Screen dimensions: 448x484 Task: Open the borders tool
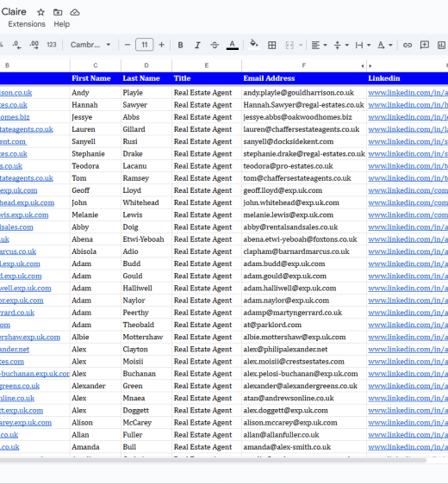click(x=272, y=45)
